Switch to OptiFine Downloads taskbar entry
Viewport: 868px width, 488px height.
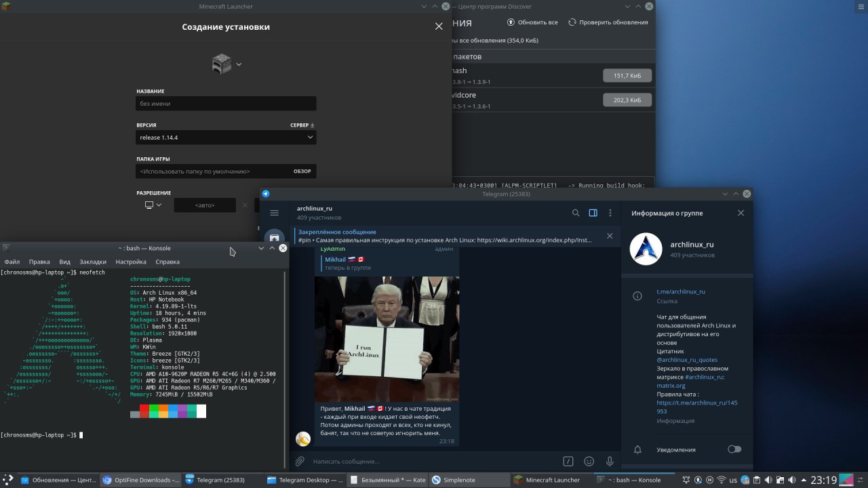140,480
